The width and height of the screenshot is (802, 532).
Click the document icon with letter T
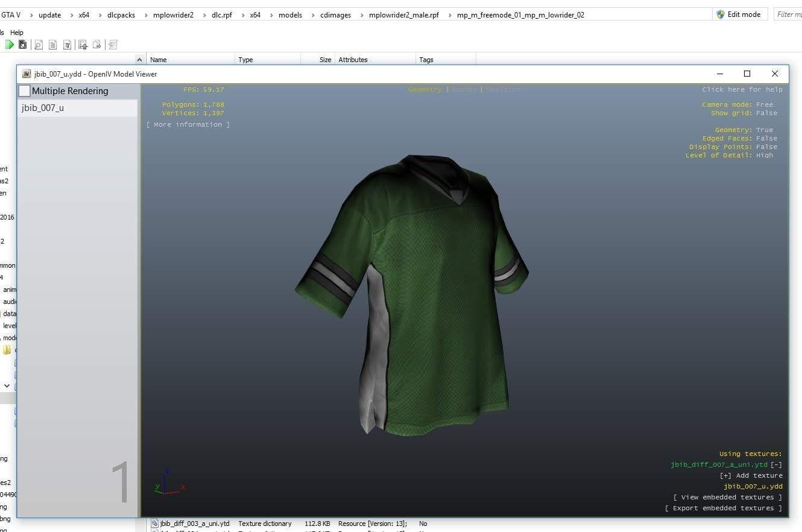pos(67,45)
